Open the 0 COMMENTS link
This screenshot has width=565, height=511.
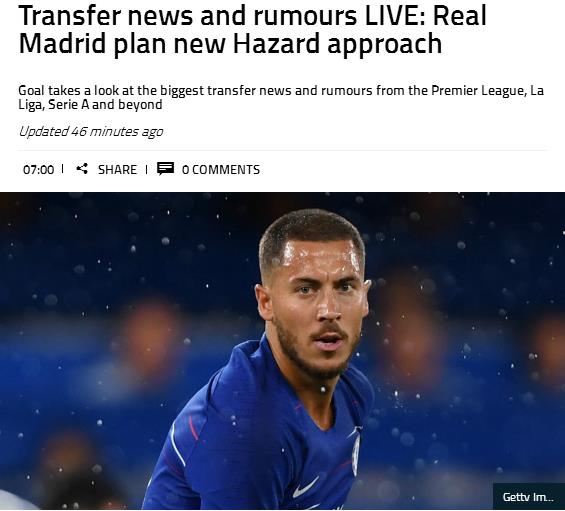(x=221, y=169)
